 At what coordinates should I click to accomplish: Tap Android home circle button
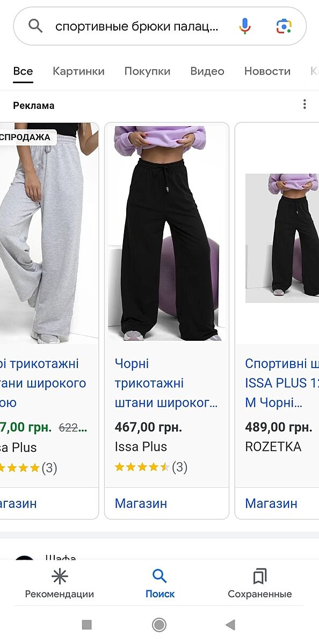pos(159,625)
